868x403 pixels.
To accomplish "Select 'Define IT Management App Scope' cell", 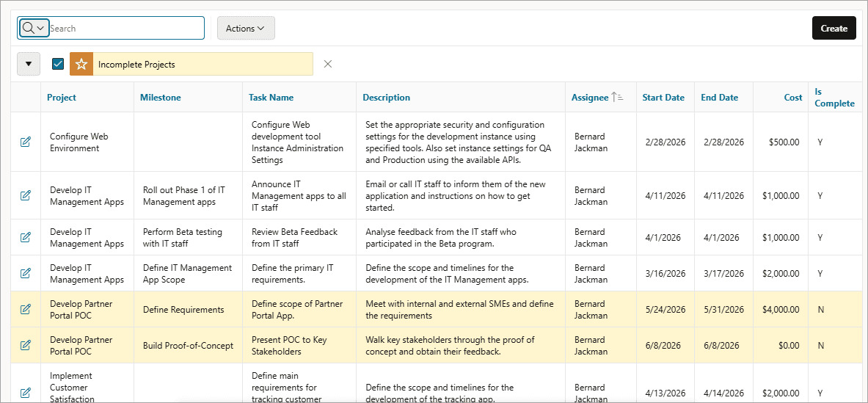I will click(x=189, y=274).
